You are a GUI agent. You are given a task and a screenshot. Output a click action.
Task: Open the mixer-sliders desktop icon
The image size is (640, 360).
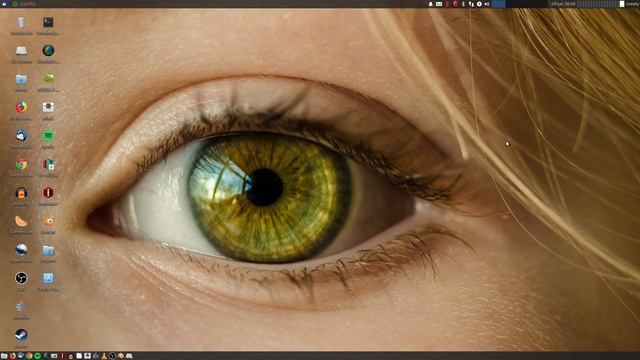pyautogui.click(x=21, y=307)
